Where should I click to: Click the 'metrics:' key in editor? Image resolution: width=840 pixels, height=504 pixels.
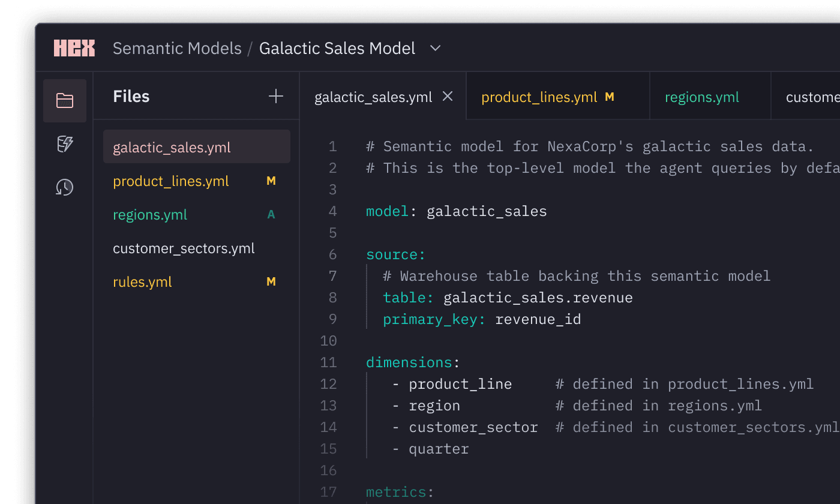pyautogui.click(x=400, y=492)
